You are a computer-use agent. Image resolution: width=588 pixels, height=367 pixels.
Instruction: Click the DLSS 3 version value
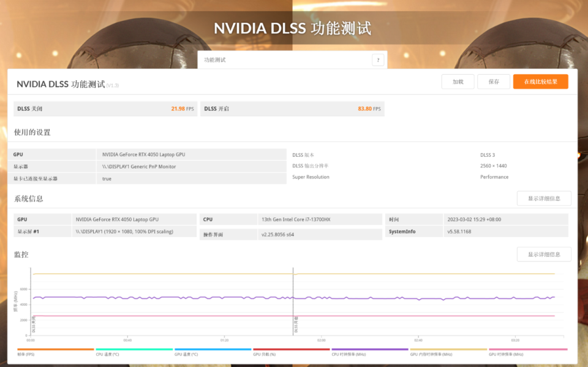(488, 155)
